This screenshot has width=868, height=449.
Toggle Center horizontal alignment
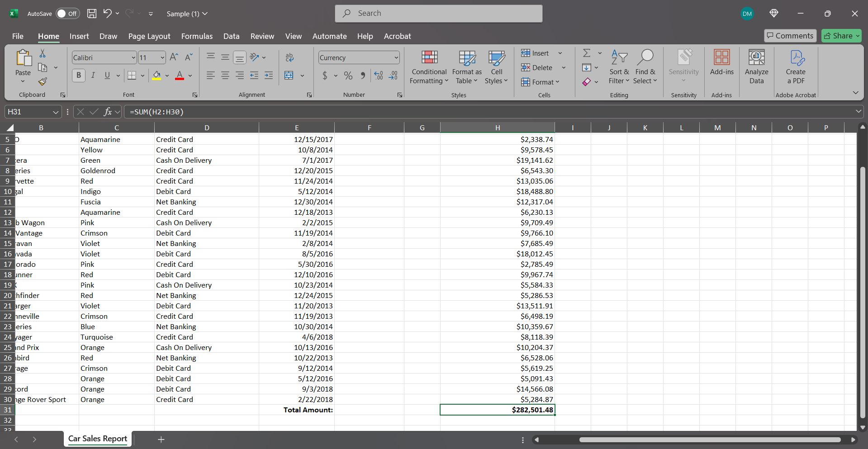tap(225, 76)
